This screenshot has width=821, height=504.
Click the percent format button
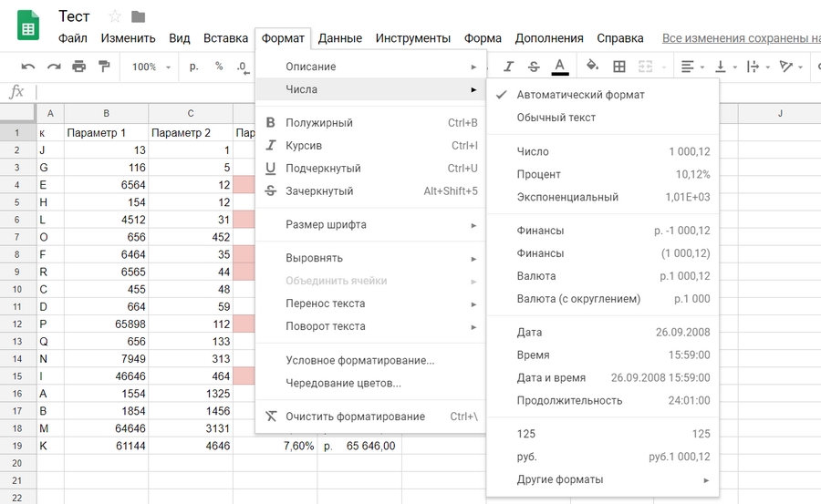point(219,67)
